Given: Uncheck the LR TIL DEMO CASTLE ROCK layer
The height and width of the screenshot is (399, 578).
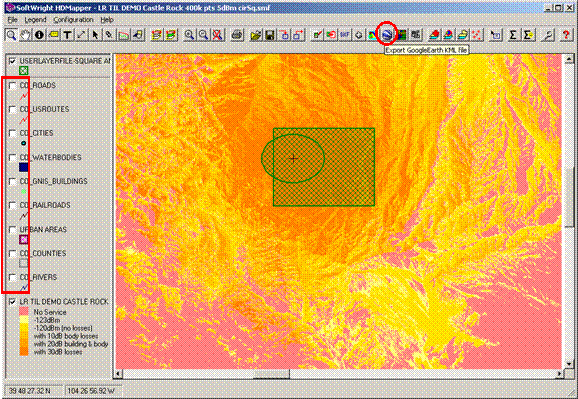Looking at the screenshot, I should click(13, 302).
